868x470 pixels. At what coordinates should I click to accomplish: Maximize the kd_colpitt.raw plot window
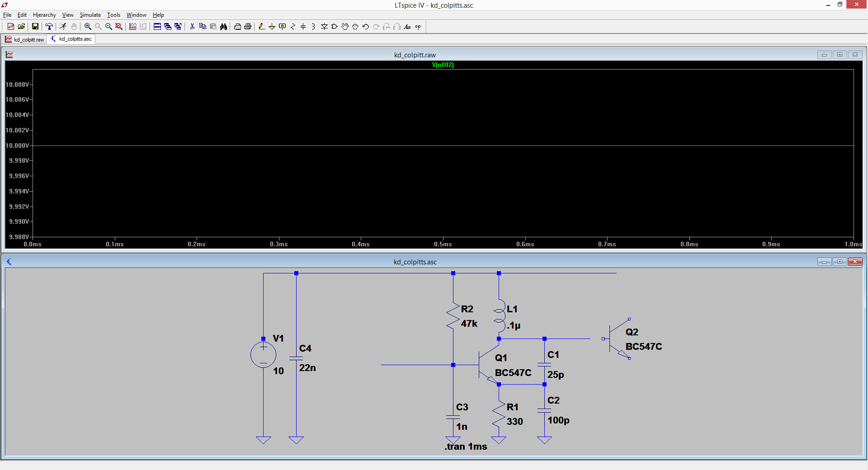(x=840, y=55)
